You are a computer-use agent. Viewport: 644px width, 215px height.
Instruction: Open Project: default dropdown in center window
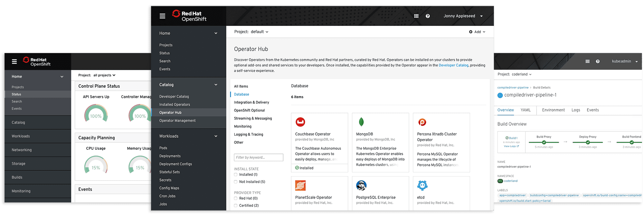251,32
